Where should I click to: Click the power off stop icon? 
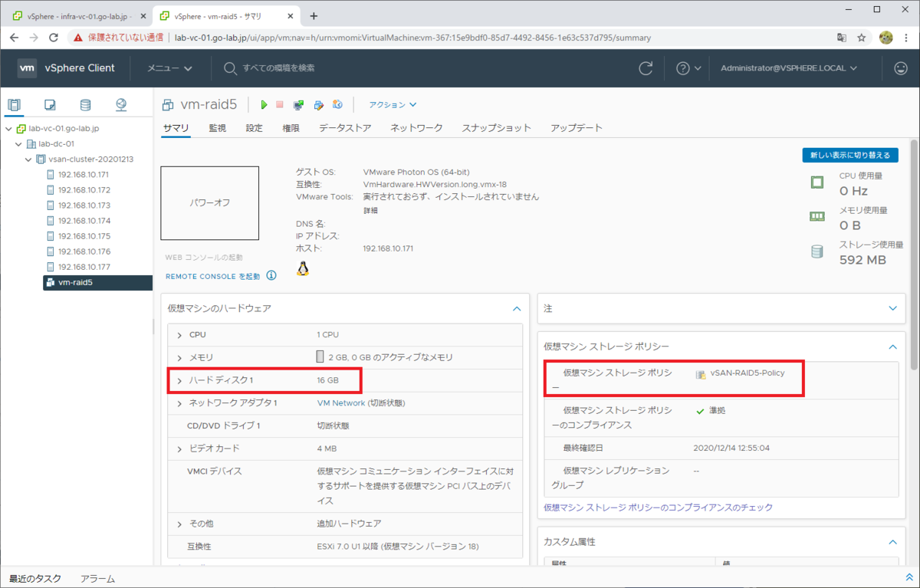pyautogui.click(x=280, y=105)
